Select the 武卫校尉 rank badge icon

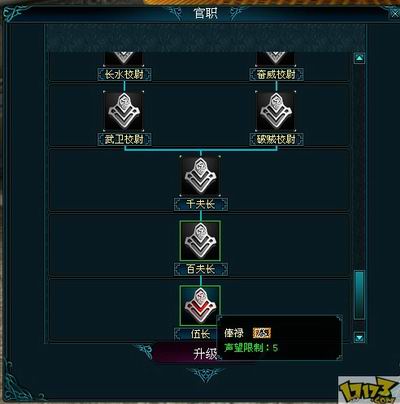pyautogui.click(x=124, y=111)
